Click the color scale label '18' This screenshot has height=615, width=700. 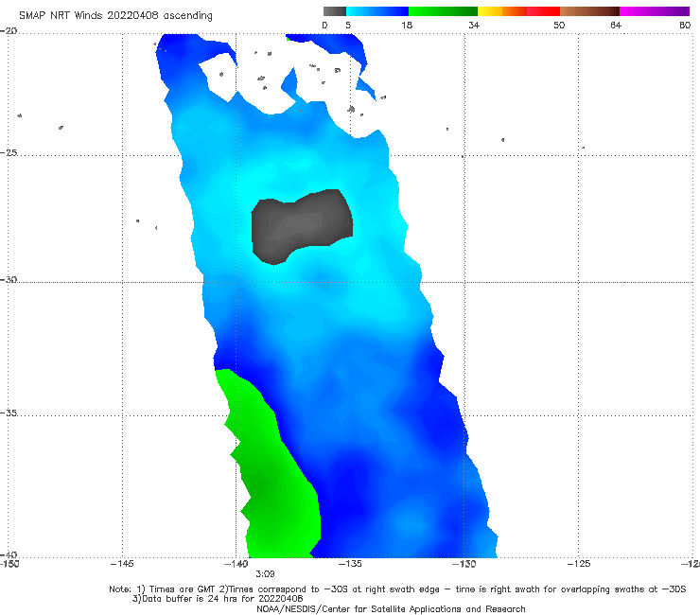click(x=407, y=25)
